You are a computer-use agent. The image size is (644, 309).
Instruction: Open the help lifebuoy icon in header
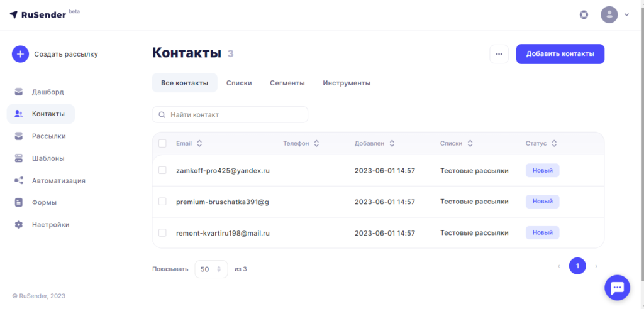tap(584, 15)
